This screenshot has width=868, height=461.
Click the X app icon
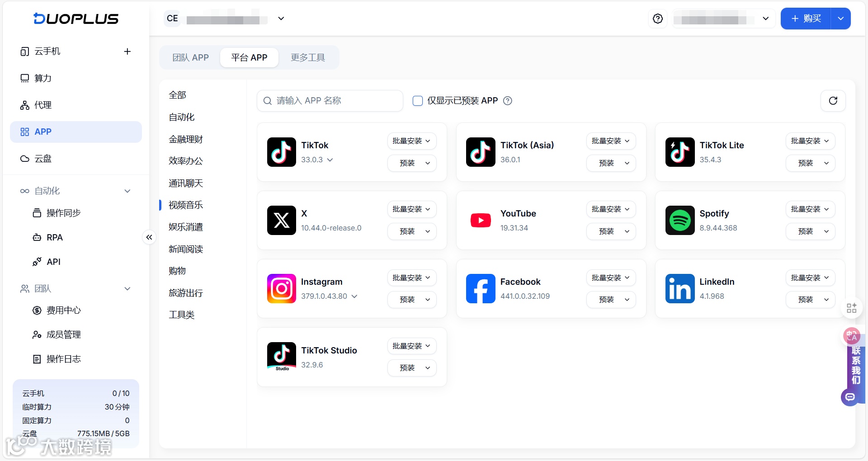282,221
